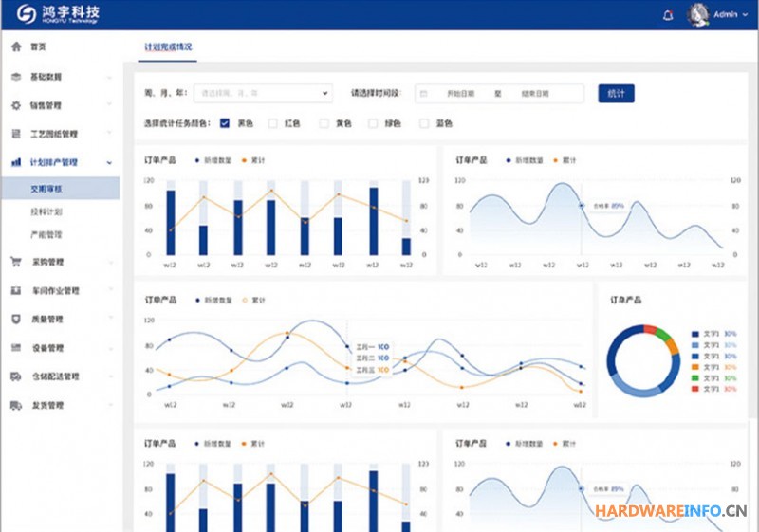The height and width of the screenshot is (532, 759).
Task: Click the 基础数据 sidebar icon
Action: pyautogui.click(x=16, y=77)
